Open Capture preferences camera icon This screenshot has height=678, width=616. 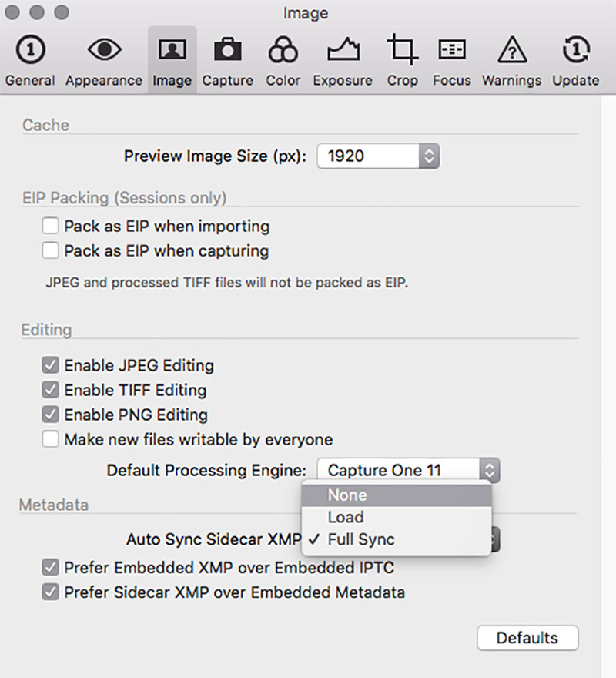coord(227,49)
